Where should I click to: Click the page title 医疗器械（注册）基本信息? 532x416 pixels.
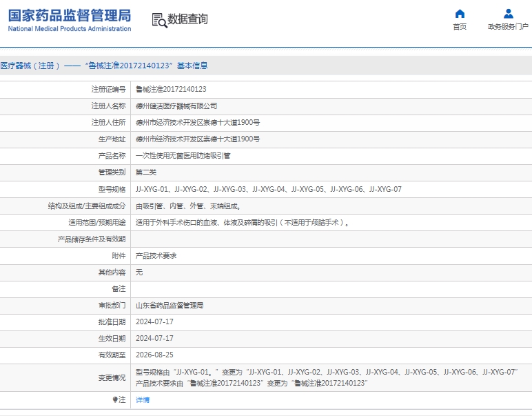(x=104, y=66)
